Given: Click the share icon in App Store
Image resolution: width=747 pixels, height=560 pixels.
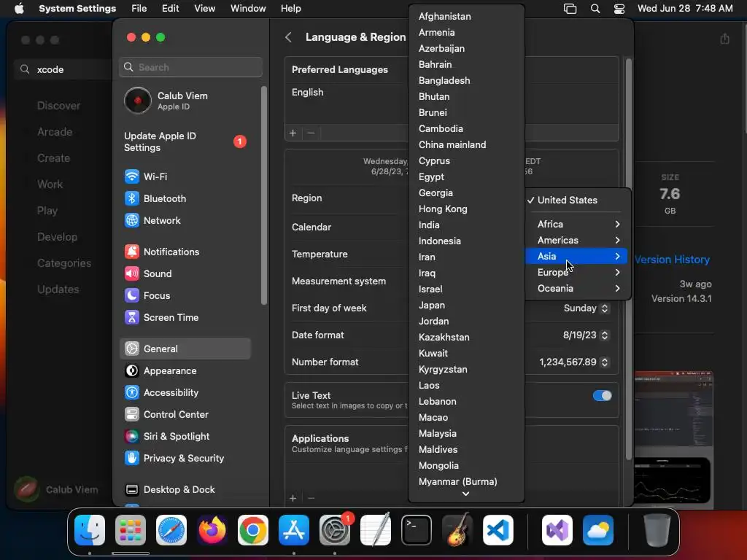Looking at the screenshot, I should pos(724,39).
